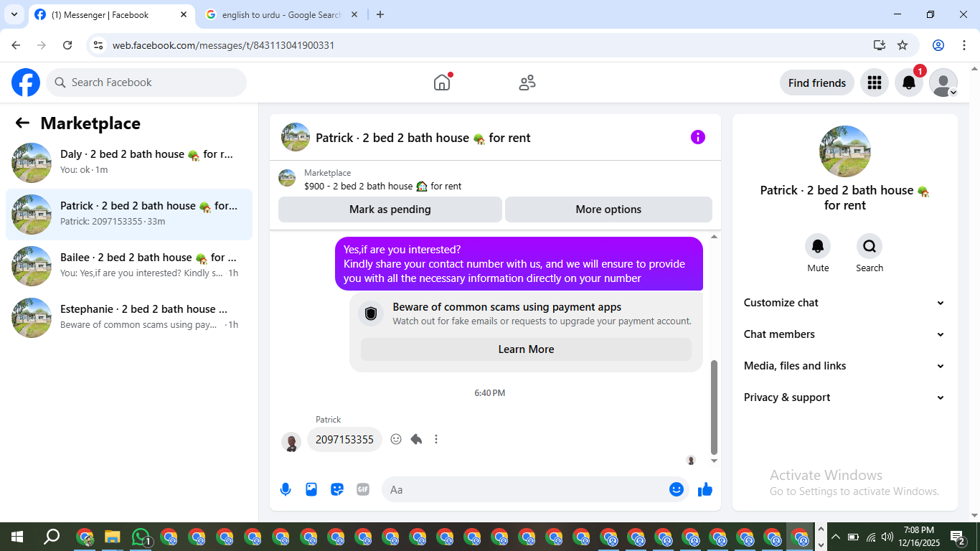Viewport: 980px width, 551px height.
Task: Open File Explorer from the taskbar
Action: coord(112,537)
